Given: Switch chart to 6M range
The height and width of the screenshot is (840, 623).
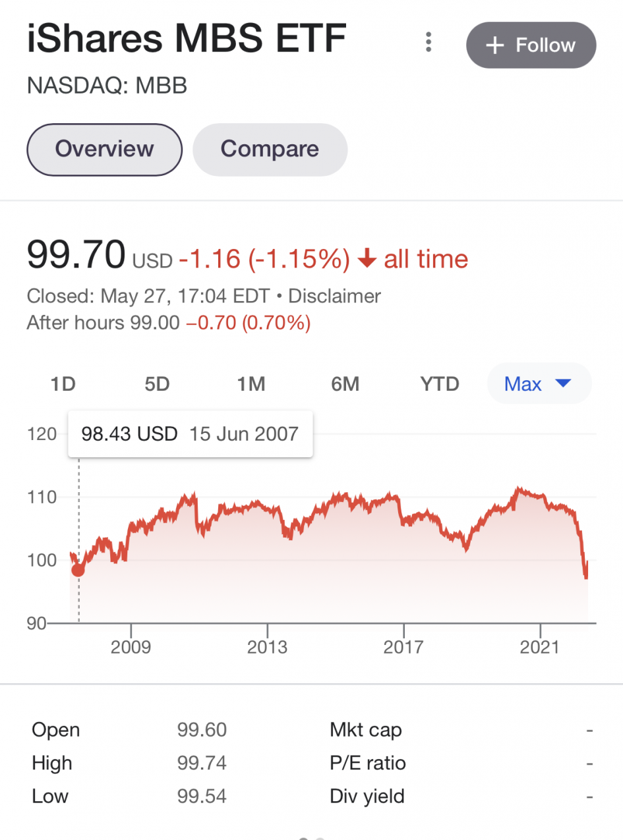Looking at the screenshot, I should click(x=345, y=384).
